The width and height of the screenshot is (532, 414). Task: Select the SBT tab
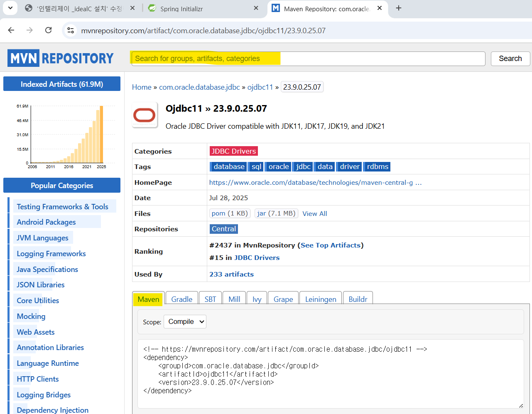[x=210, y=299]
